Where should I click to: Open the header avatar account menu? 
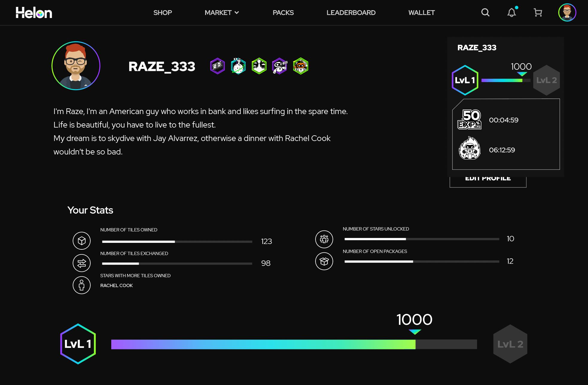pyautogui.click(x=567, y=13)
